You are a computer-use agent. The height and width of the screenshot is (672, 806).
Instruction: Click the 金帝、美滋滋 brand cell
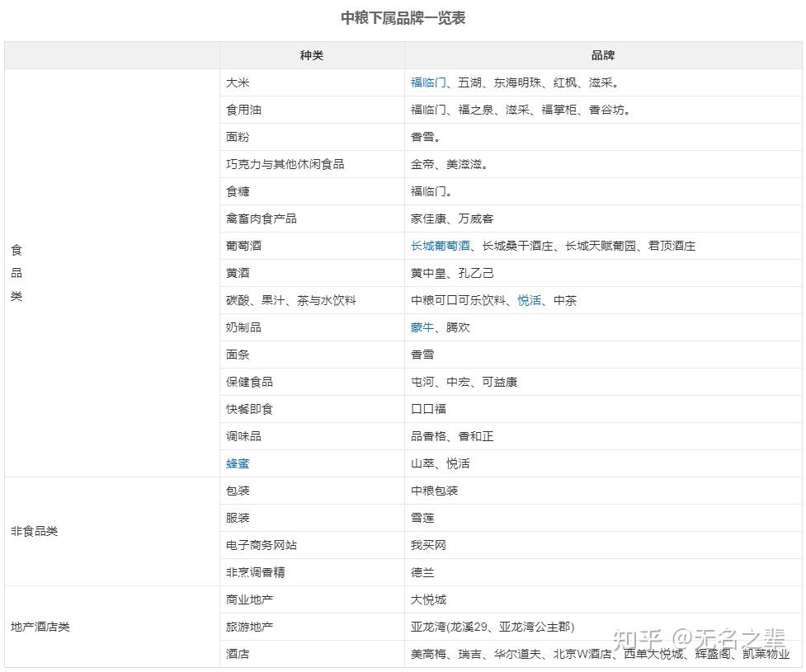pyautogui.click(x=604, y=164)
